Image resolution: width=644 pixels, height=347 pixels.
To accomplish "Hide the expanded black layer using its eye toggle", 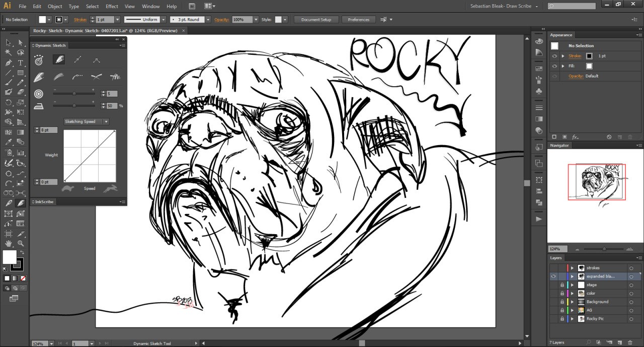I will click(553, 276).
